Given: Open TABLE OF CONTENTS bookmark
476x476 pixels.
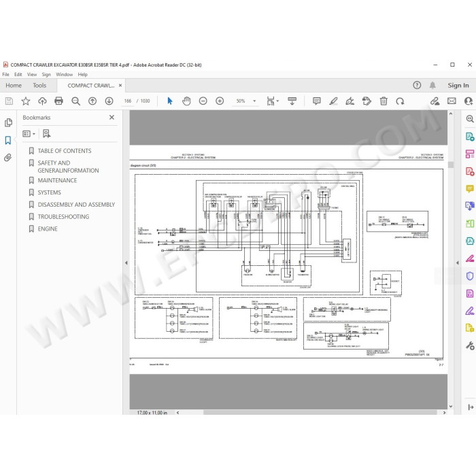Looking at the screenshot, I should pyautogui.click(x=65, y=151).
